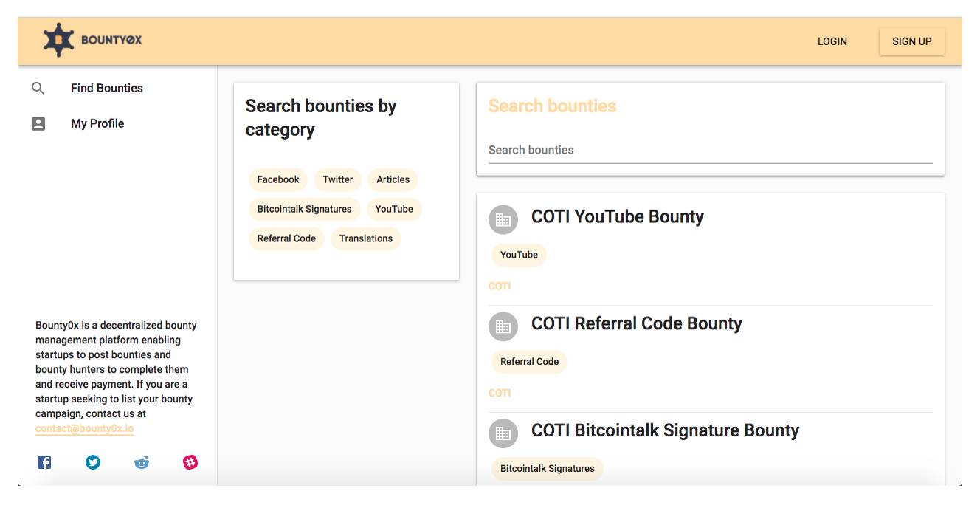Open the Slack hashtag icon in sidebar

coord(190,462)
